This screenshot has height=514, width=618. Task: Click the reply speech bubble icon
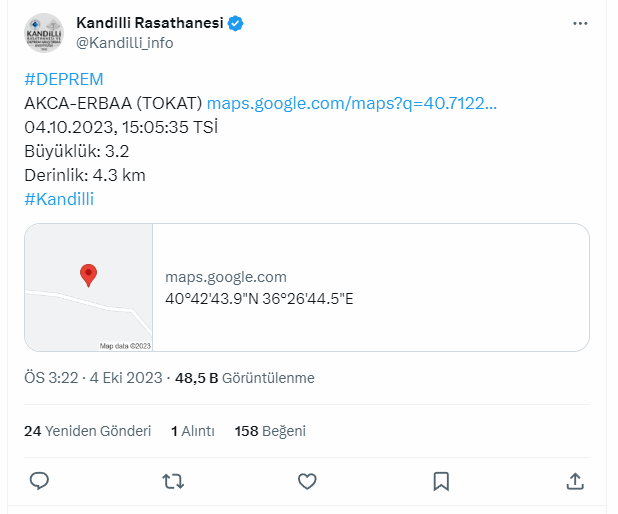[x=39, y=481]
